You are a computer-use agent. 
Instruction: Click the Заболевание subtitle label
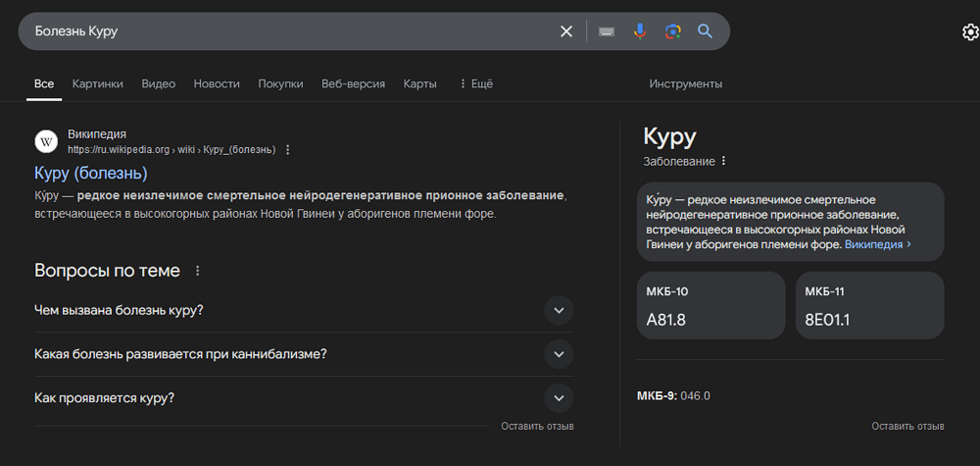[679, 161]
